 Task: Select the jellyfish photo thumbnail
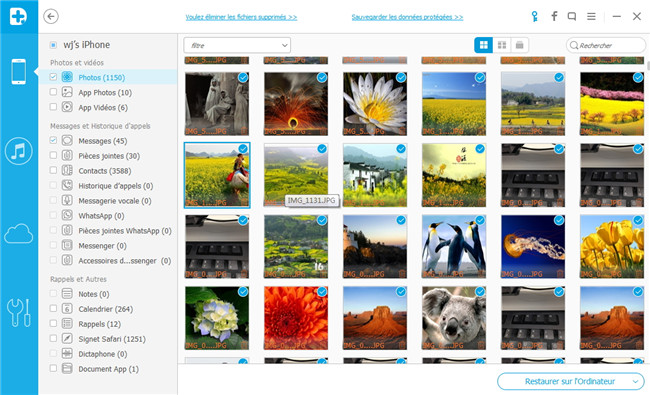tap(533, 247)
